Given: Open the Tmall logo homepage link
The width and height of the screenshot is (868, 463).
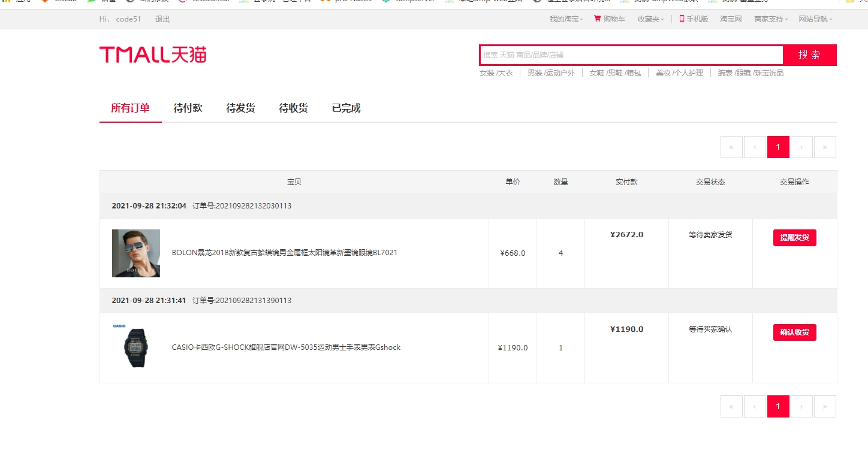Looking at the screenshot, I should [x=153, y=55].
